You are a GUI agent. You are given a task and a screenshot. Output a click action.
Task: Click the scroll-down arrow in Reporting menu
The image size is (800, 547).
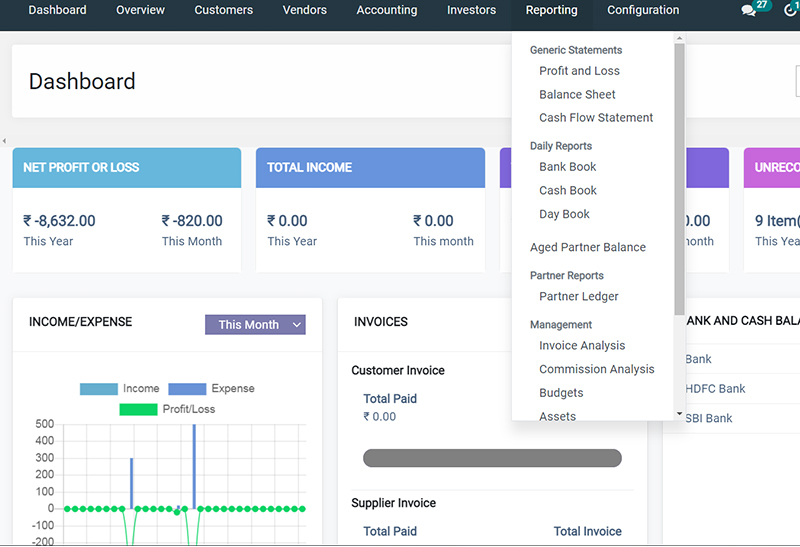click(679, 414)
